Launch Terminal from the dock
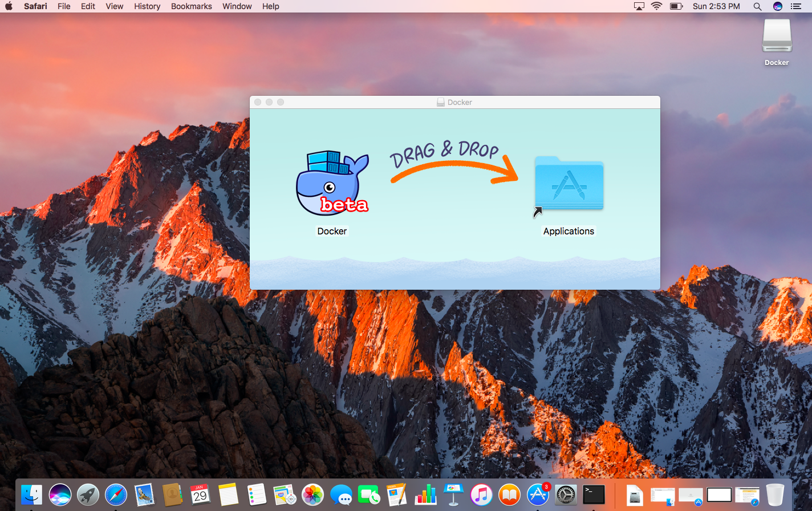This screenshot has height=511, width=812. coord(594,494)
